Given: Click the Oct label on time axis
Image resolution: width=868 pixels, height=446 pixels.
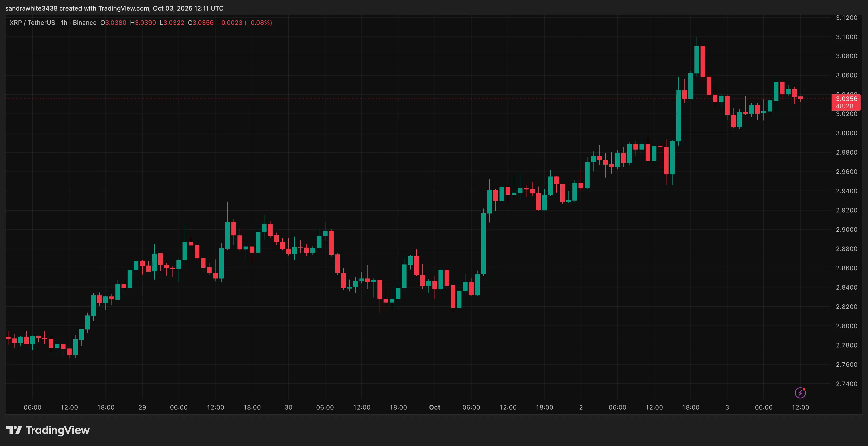Looking at the screenshot, I should [x=434, y=407].
